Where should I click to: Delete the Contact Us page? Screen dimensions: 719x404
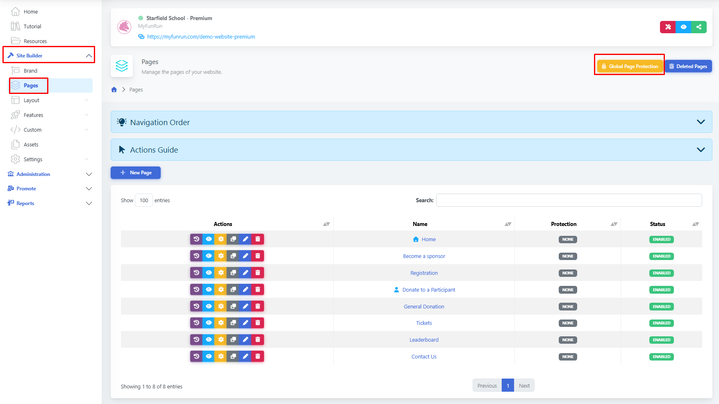[258, 357]
